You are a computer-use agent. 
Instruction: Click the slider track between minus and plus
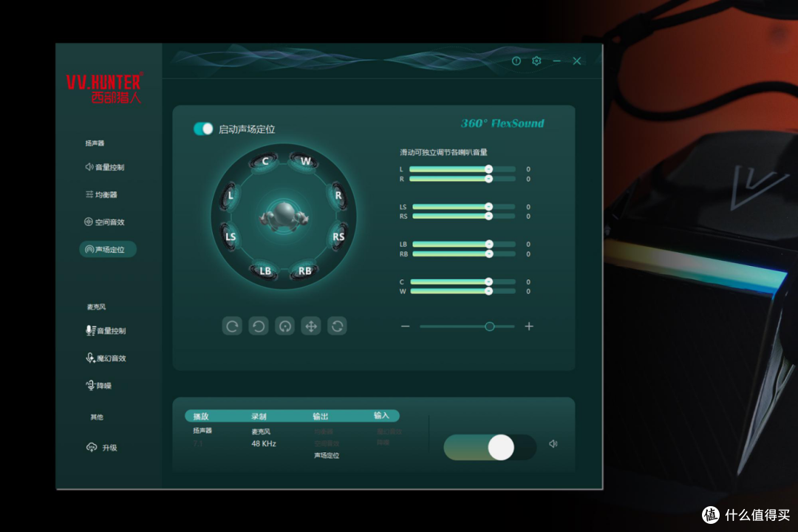tap(467, 327)
